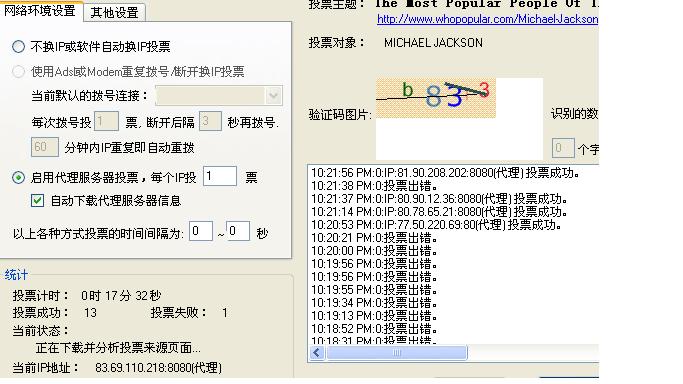Click the 每个IP投 votes input field
This screenshot has width=683, height=384.
coord(220,176)
